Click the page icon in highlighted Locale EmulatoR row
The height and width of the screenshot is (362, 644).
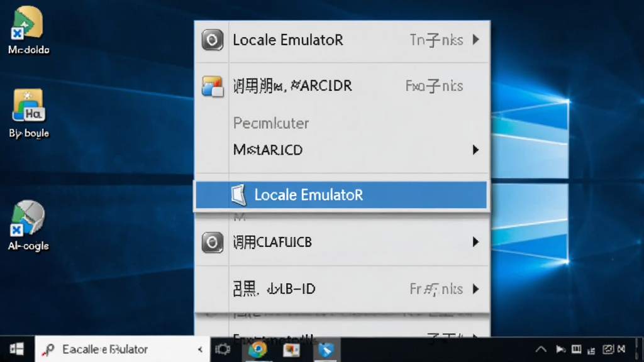click(x=238, y=195)
